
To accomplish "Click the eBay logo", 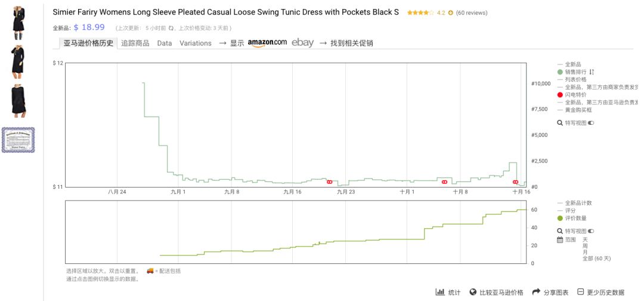I will tap(303, 42).
